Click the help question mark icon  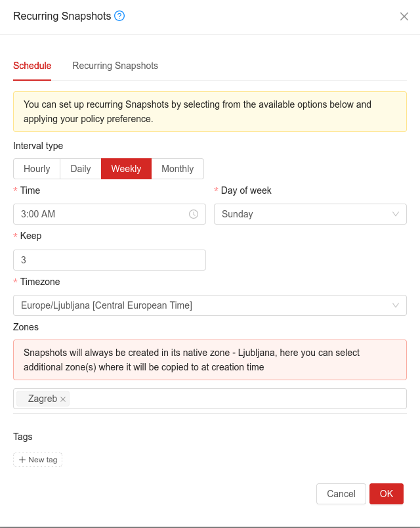(119, 16)
